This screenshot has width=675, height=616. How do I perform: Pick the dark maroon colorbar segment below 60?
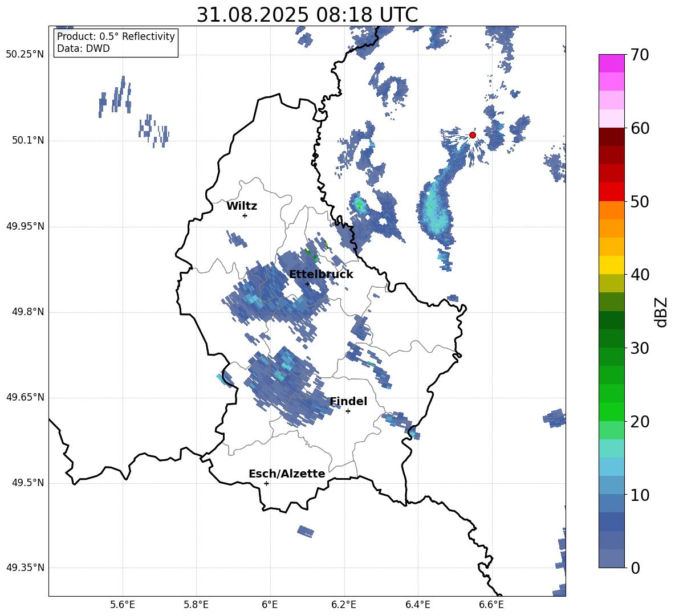coord(611,137)
